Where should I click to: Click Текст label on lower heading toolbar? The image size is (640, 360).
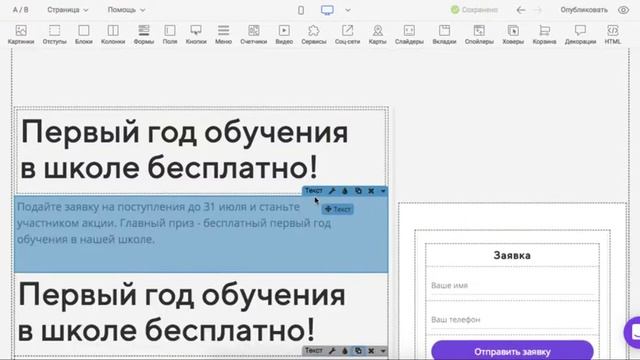pos(313,351)
